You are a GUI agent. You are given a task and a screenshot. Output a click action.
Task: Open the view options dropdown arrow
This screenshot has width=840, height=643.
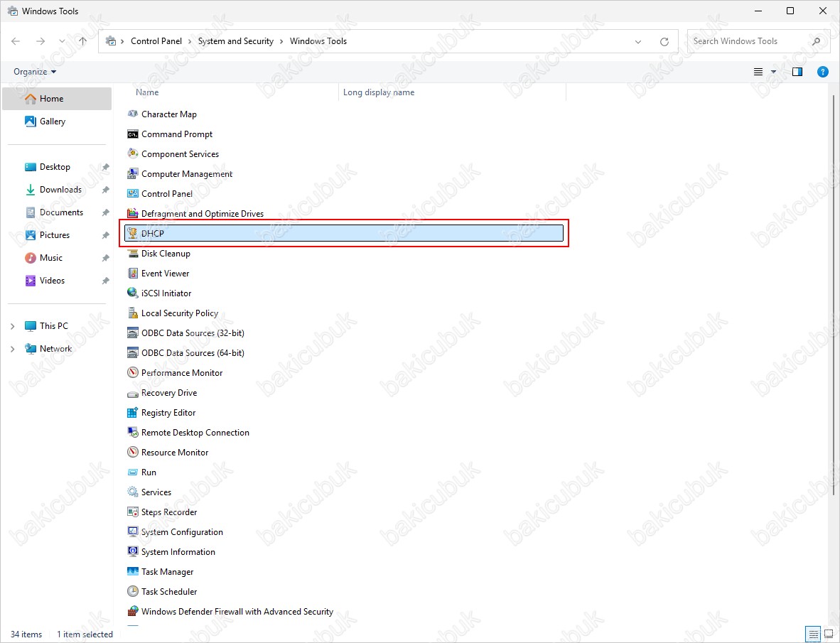click(x=773, y=72)
